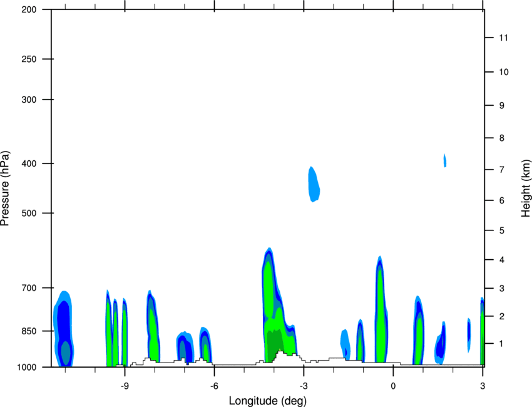The image size is (532, 407).
Task: Click the 500 pressure tick label
Action: coord(29,213)
